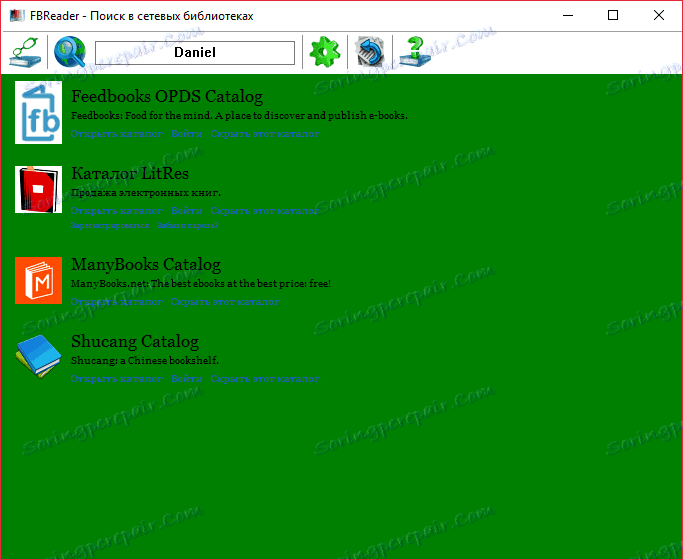Image resolution: width=683 pixels, height=560 pixels.
Task: Click the ManyBooks.net best ebooks description
Action: point(201,284)
